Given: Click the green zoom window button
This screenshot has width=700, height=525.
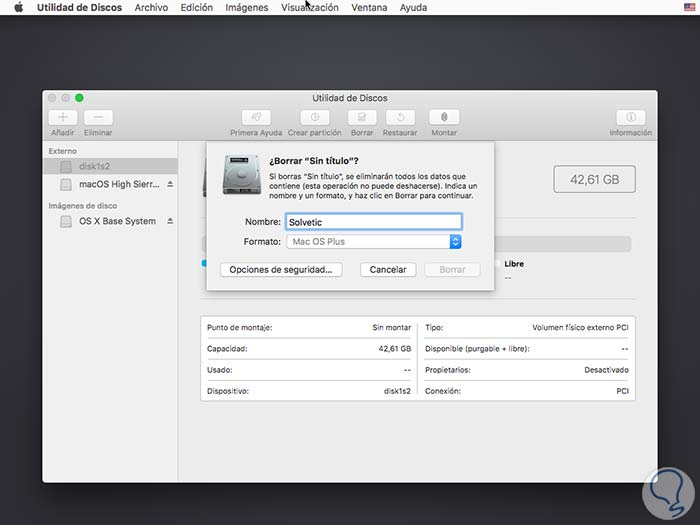Looking at the screenshot, I should [x=79, y=98].
